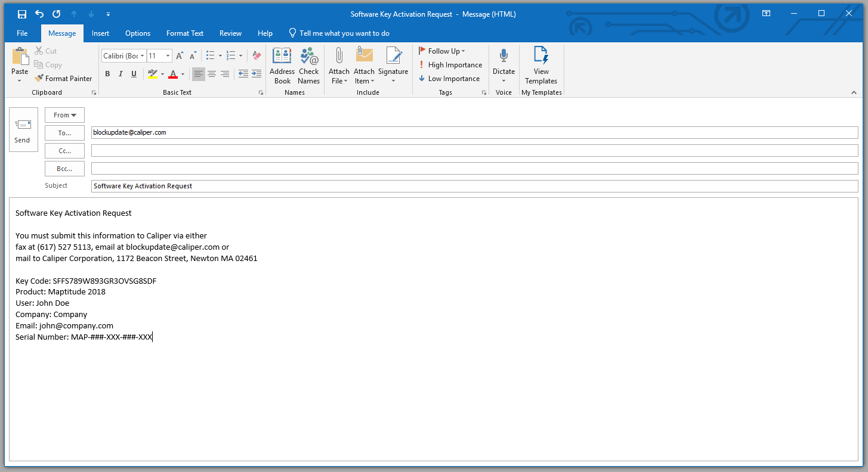Click the Cc... button
This screenshot has width=868, height=472.
click(x=64, y=151)
